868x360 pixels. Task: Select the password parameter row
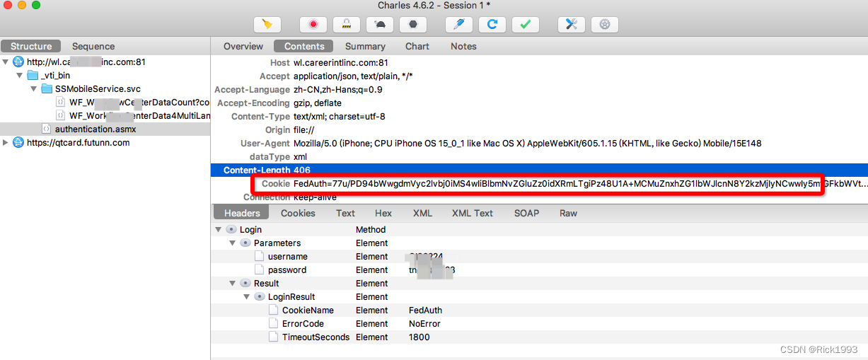click(539, 270)
